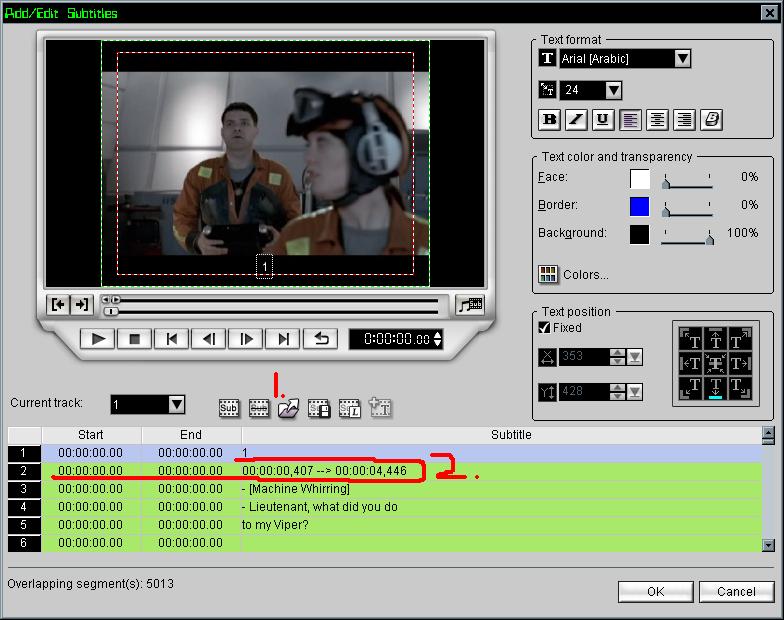Screen dimensions: 784x620
Task: Click the save subtitle file icon
Action: click(319, 408)
